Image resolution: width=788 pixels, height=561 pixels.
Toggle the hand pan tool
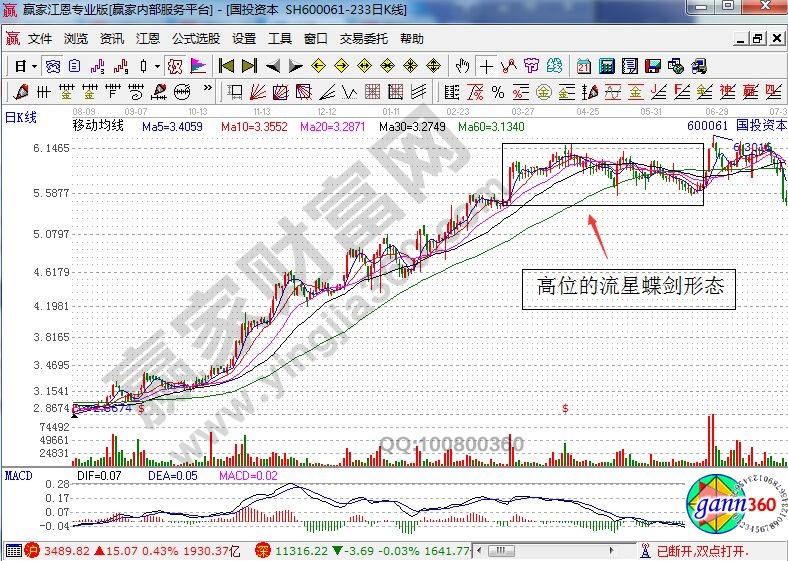(462, 66)
